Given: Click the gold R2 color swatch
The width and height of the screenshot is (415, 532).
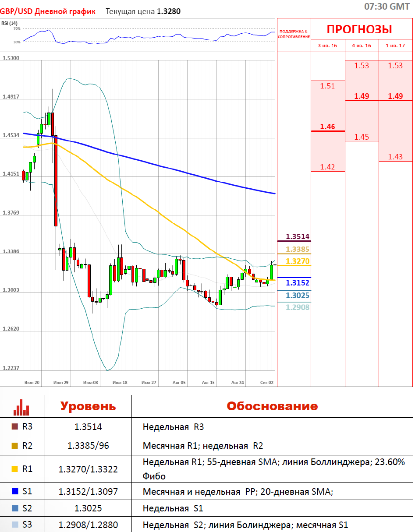Looking at the screenshot, I should click(14, 446).
